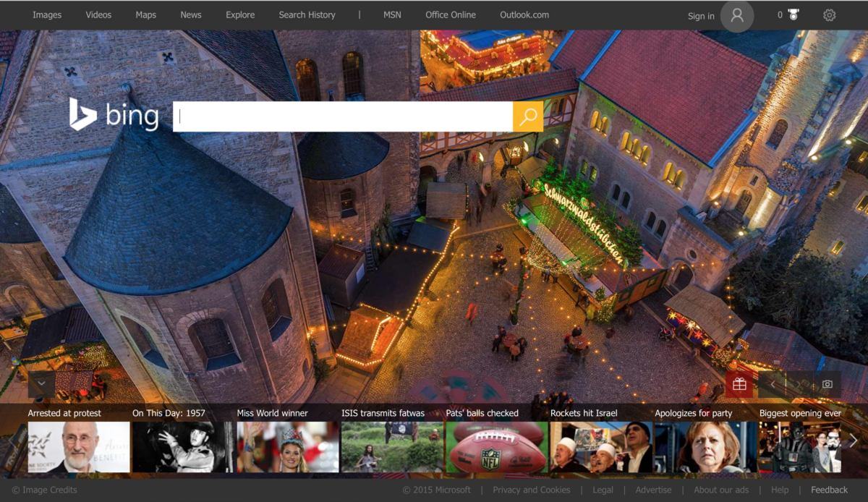Viewport: 868px width, 502px height.
Task: Open the Legal footer link
Action: (x=603, y=490)
